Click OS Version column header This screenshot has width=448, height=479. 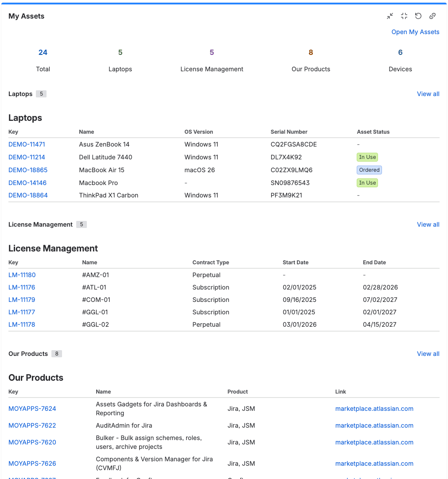(199, 132)
